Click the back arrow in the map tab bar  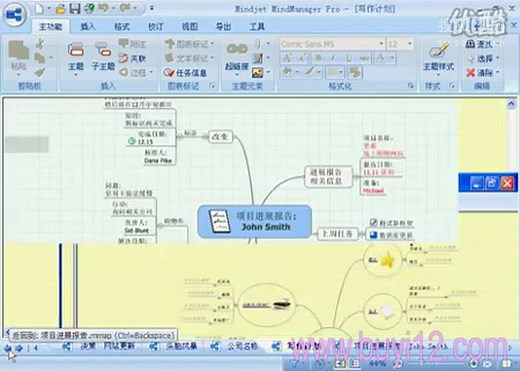[x=8, y=348]
